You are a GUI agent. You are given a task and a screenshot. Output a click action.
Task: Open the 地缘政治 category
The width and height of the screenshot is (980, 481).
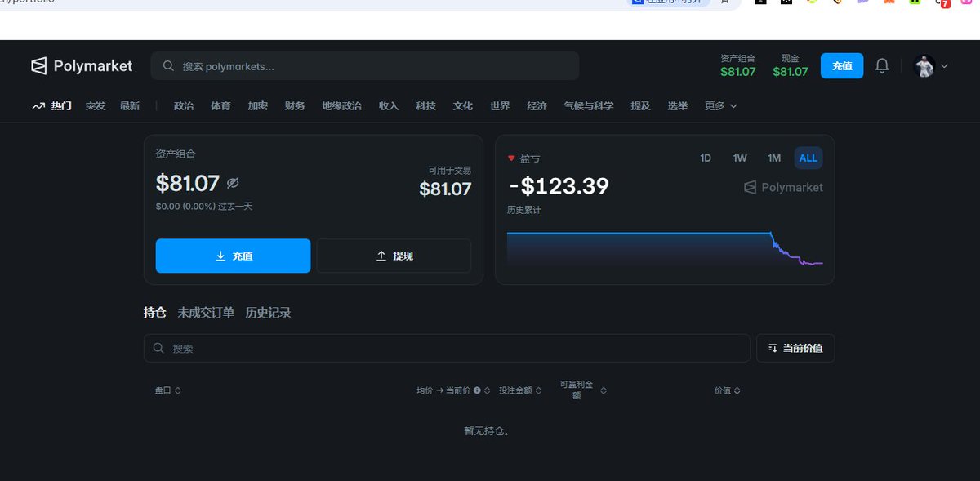click(x=342, y=106)
